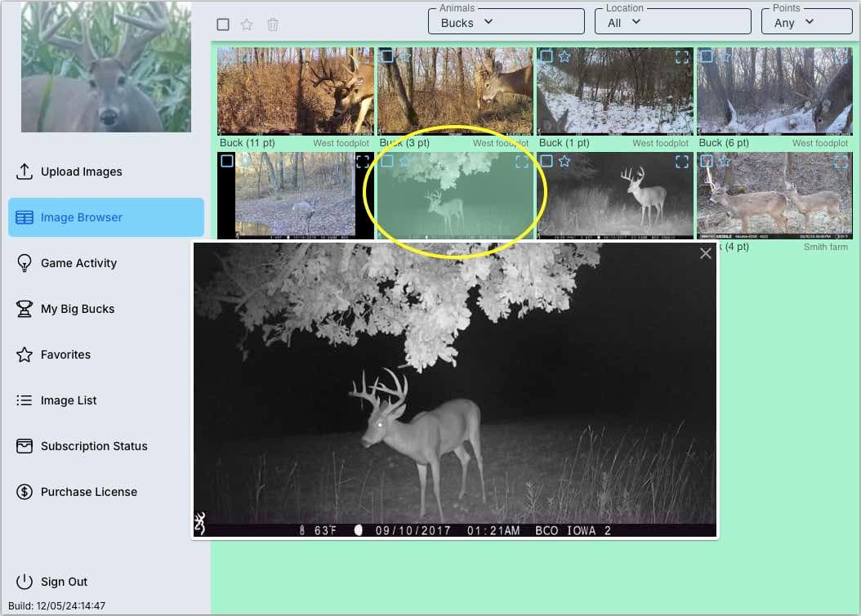The width and height of the screenshot is (861, 616).
Task: Expand green-tinted night thumbnail fullscreen icon
Action: pyautogui.click(x=522, y=162)
